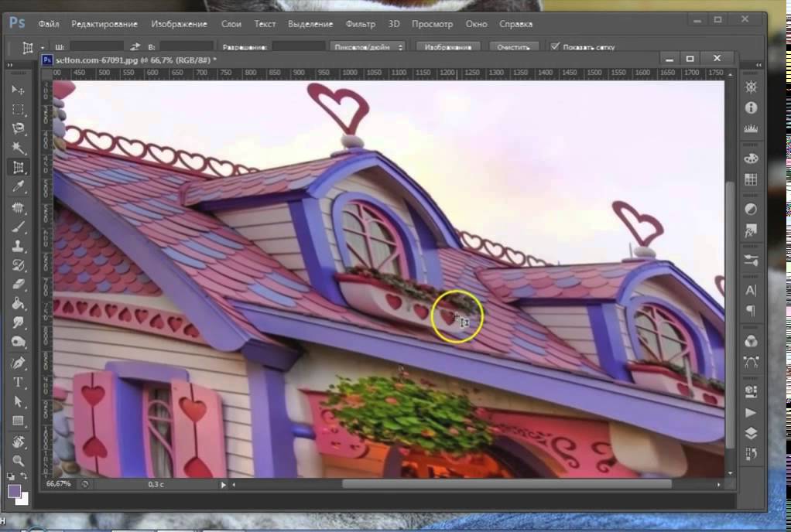Open the Пикселов/дюйм units dropdown
791x532 pixels.
click(x=367, y=47)
